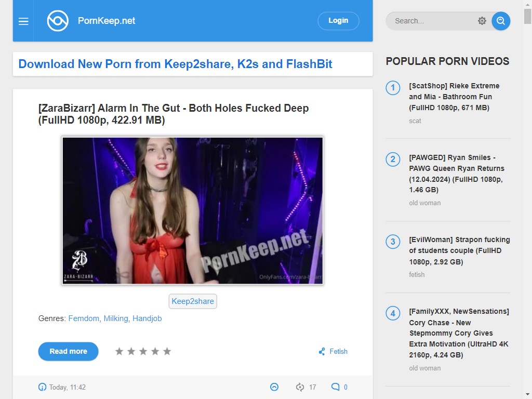Image resolution: width=532 pixels, height=399 pixels.
Task: Open the search settings gear
Action: point(482,21)
